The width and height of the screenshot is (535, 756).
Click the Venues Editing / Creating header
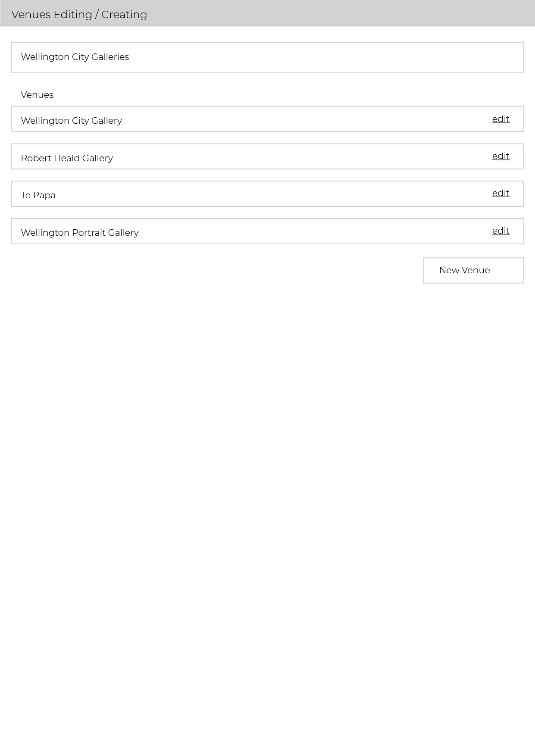pos(267,13)
